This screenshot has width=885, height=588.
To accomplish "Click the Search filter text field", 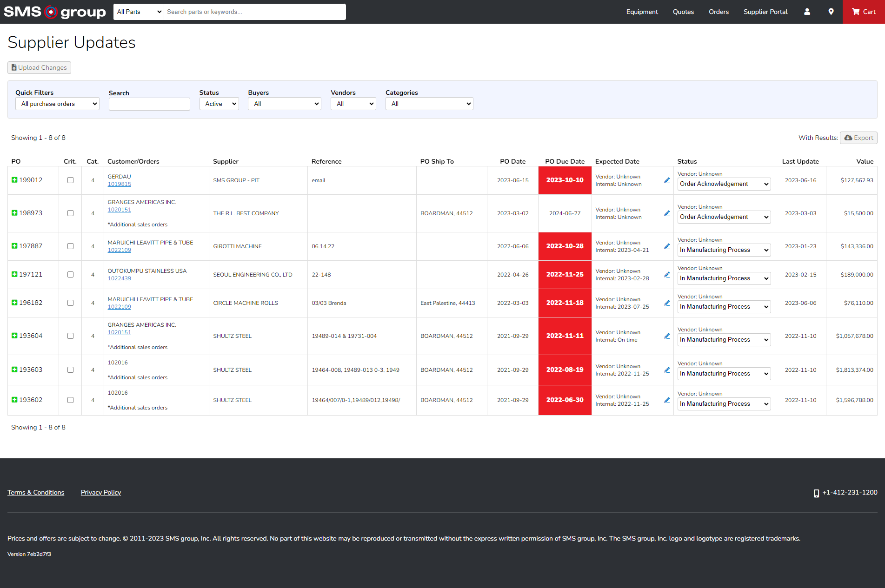I will coord(149,104).
